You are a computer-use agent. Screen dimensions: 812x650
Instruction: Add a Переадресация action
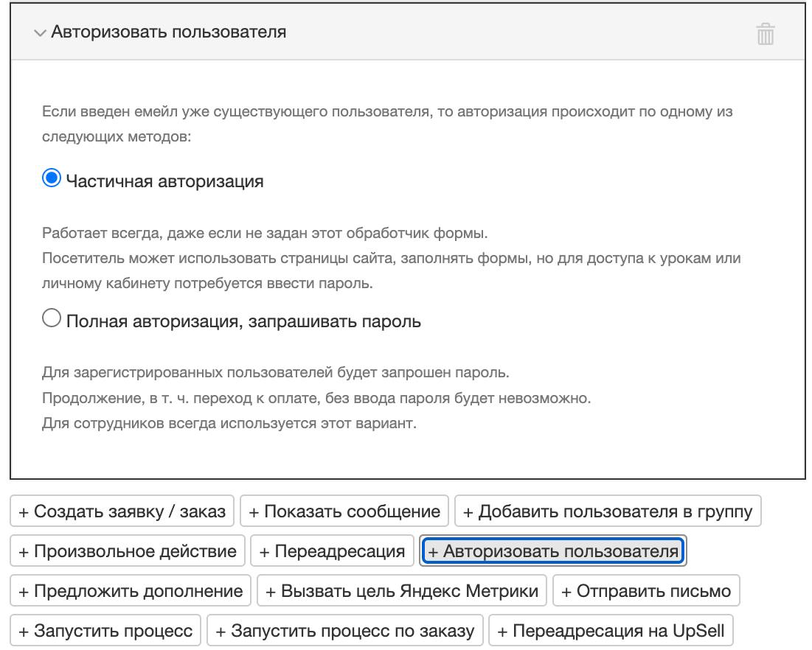332,551
